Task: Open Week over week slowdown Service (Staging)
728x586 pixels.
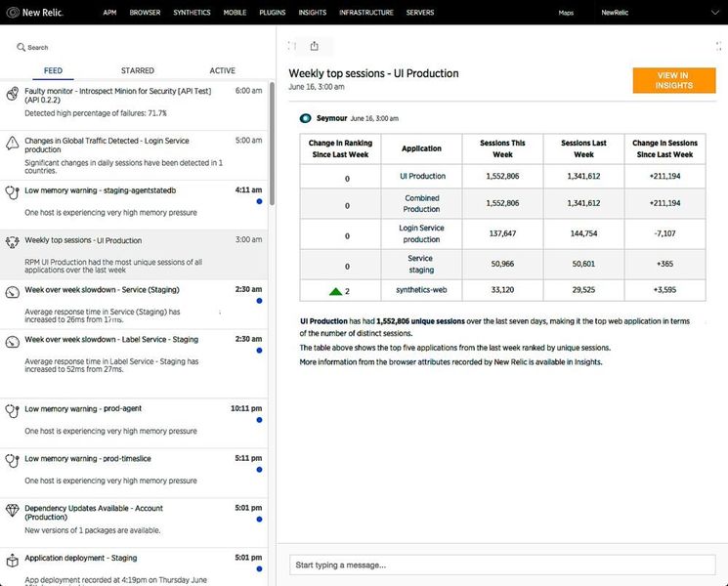Action: coord(134,305)
